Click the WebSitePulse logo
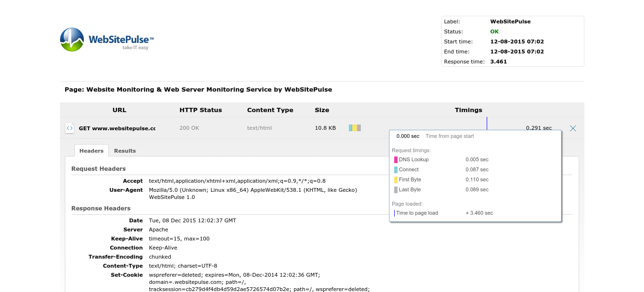 click(107, 39)
